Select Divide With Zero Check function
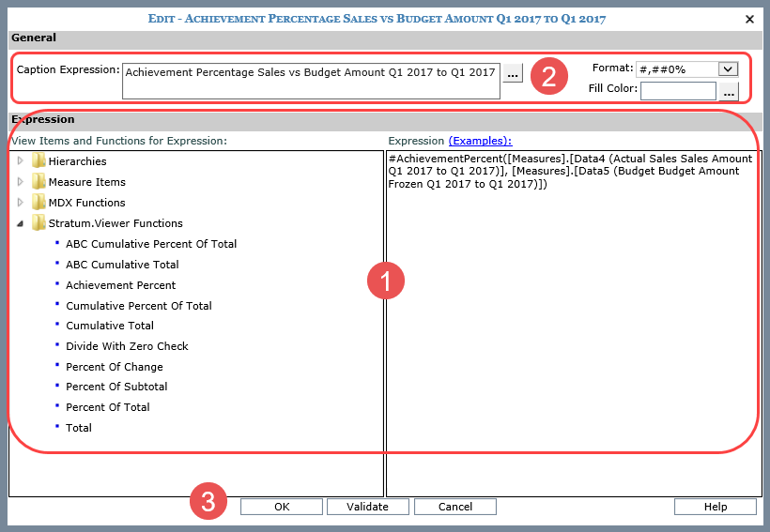The height and width of the screenshot is (532, 770). coord(127,346)
